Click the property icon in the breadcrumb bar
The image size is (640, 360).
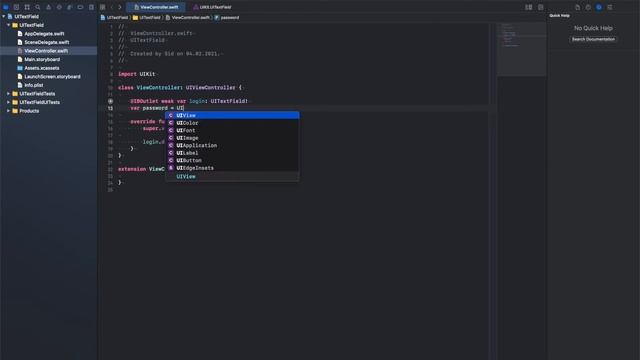pyautogui.click(x=217, y=18)
